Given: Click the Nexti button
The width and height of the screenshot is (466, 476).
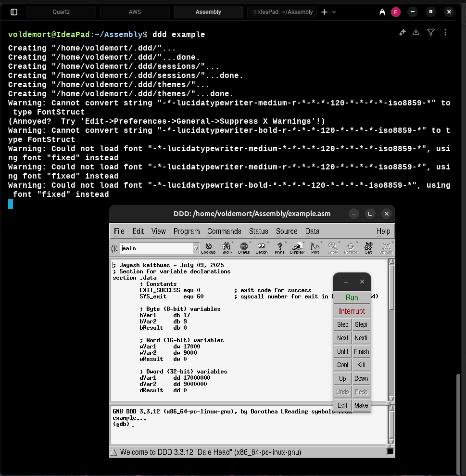Looking at the screenshot, I should coord(361,338).
